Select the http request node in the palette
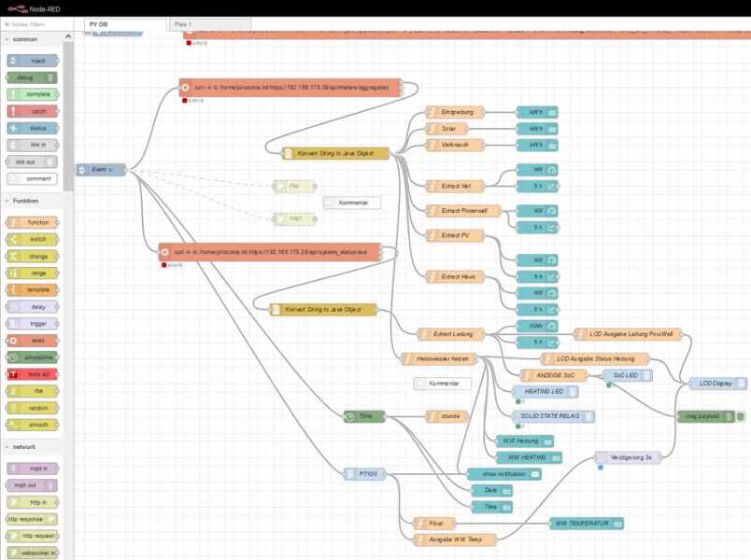Screen dimensions: 751x560 32,536
